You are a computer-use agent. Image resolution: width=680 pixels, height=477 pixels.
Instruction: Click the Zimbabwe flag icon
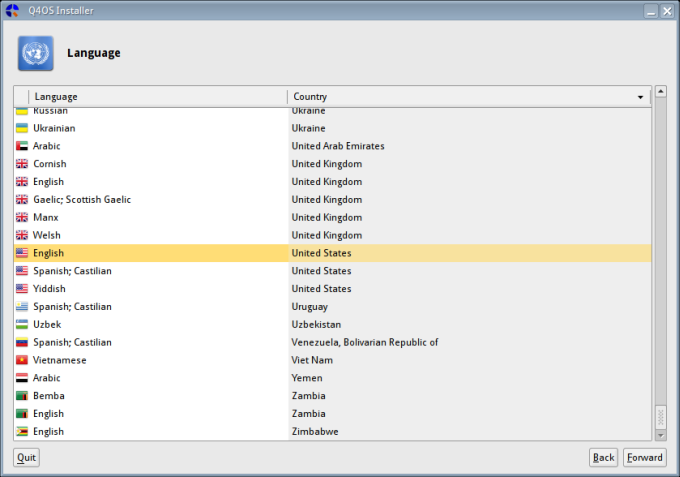coord(22,432)
